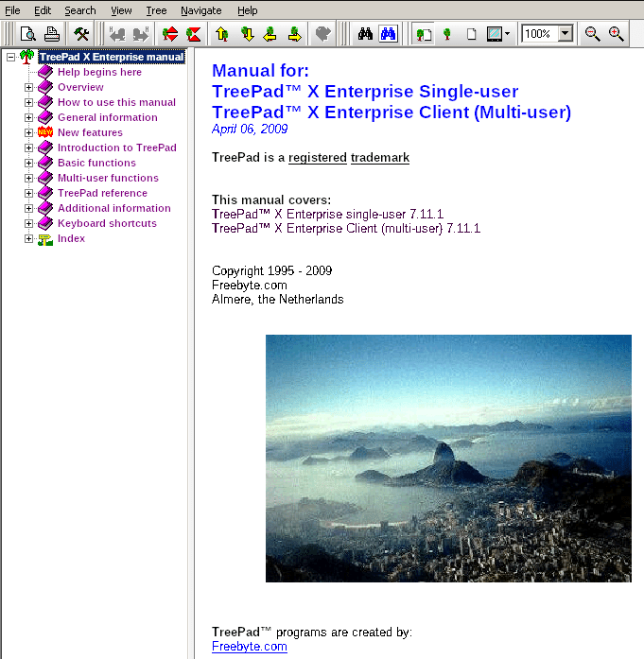Viewport: 644px width, 659px height.
Task: Select the Help begins here node
Action: coord(99,72)
